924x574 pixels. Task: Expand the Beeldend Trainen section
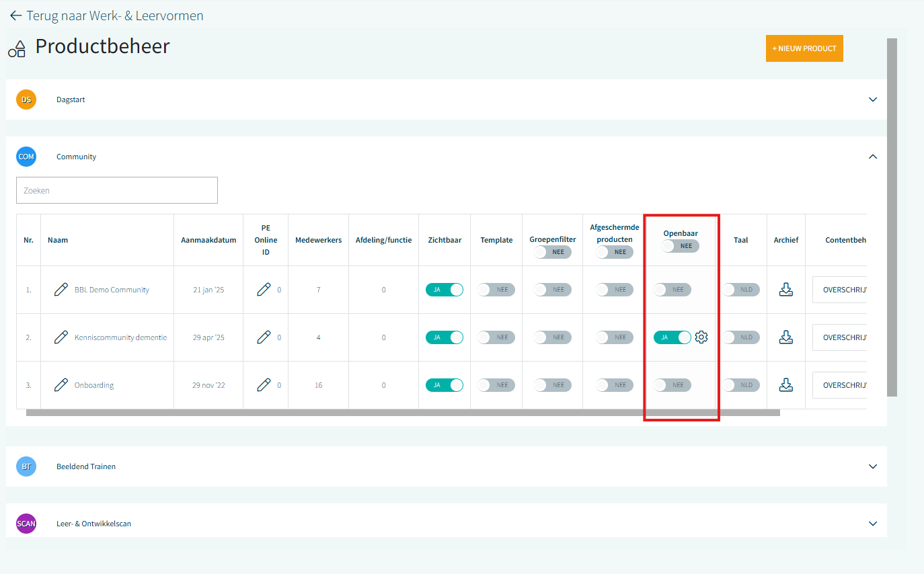[x=873, y=466]
